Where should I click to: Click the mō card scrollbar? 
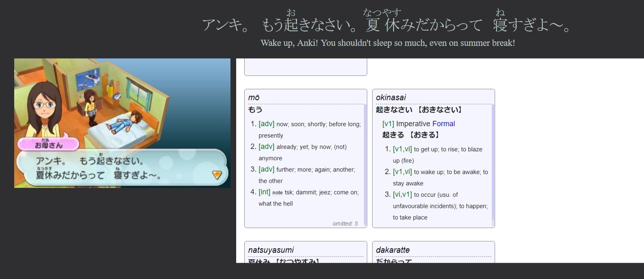click(x=365, y=165)
